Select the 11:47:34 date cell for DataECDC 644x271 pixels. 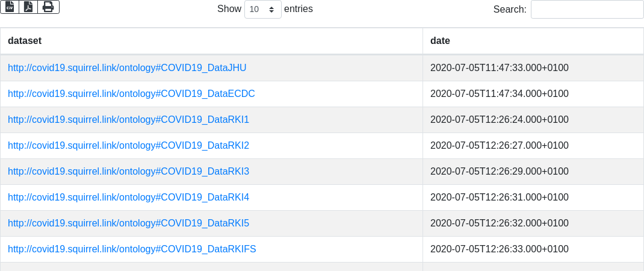click(x=499, y=94)
